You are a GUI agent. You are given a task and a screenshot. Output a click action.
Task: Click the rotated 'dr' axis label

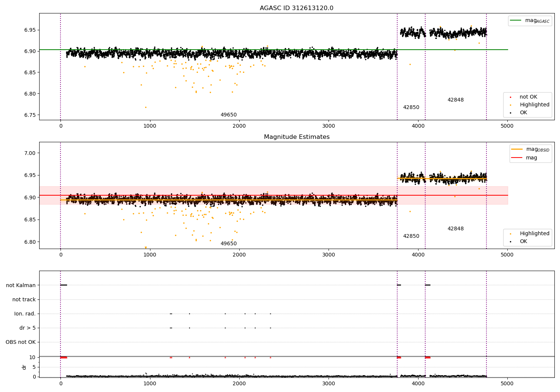click(24, 367)
